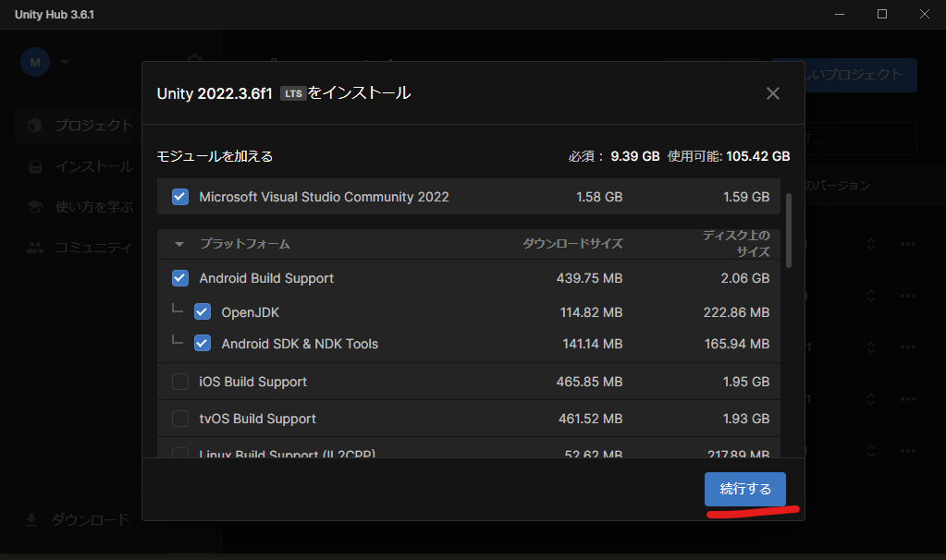Click the Downloads arrow icon
Screen dimensions: 946x560
click(x=31, y=519)
